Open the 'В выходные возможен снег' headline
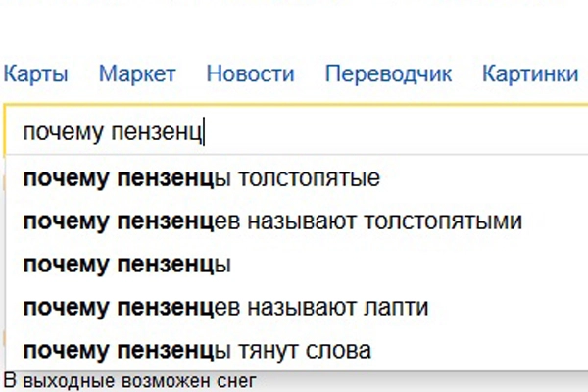 [129, 380]
